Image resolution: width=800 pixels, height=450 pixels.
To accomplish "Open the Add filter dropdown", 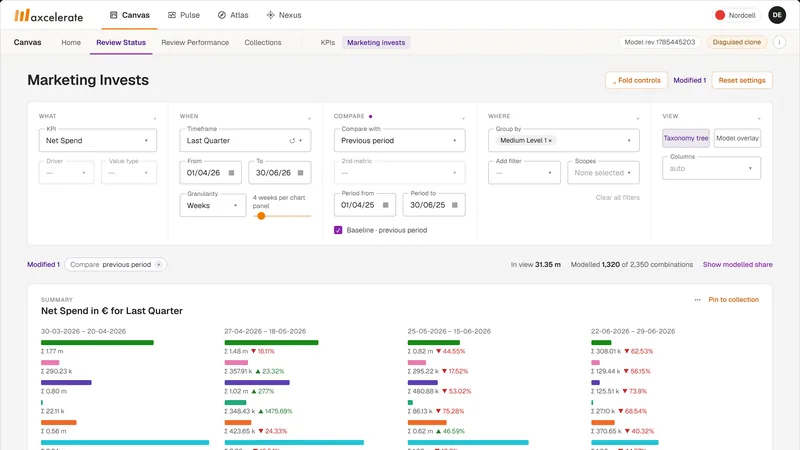I will pyautogui.click(x=524, y=172).
